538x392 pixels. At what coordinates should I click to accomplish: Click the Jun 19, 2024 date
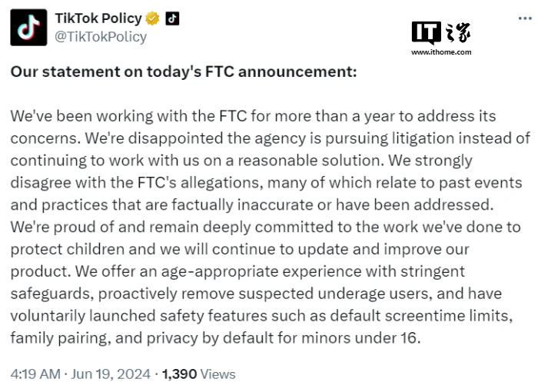pyautogui.click(x=111, y=374)
